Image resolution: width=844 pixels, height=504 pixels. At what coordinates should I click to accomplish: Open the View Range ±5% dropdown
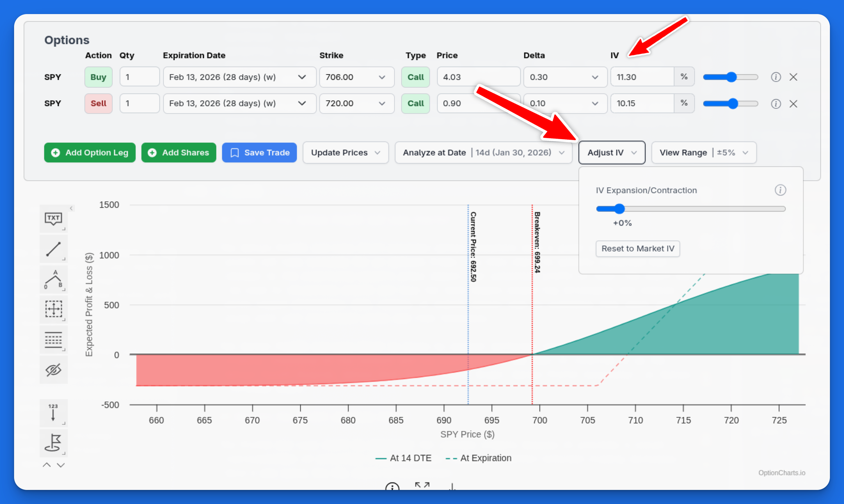point(703,153)
